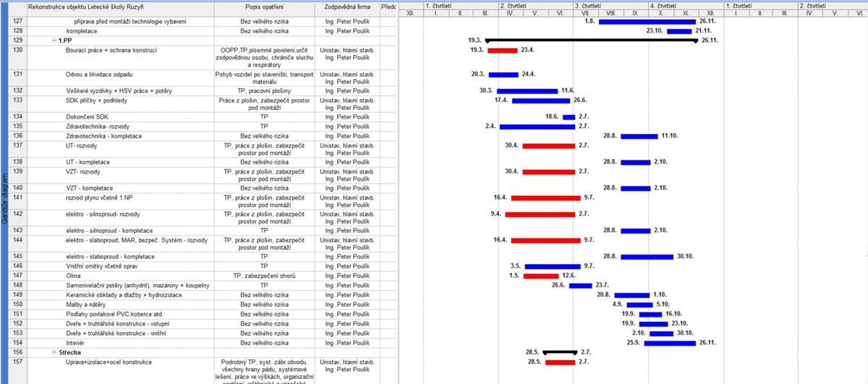Select task 'Dokončení SDK'
This screenshot has height=384, width=868.
pyautogui.click(x=88, y=116)
